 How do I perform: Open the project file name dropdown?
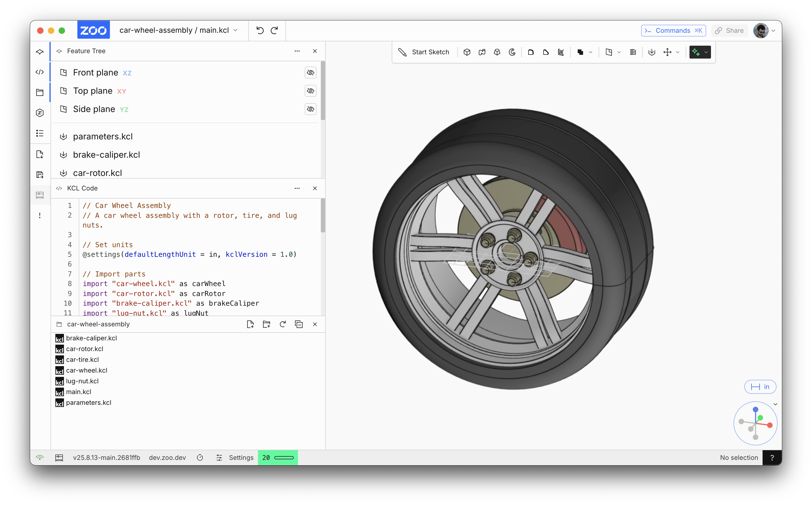pyautogui.click(x=236, y=30)
